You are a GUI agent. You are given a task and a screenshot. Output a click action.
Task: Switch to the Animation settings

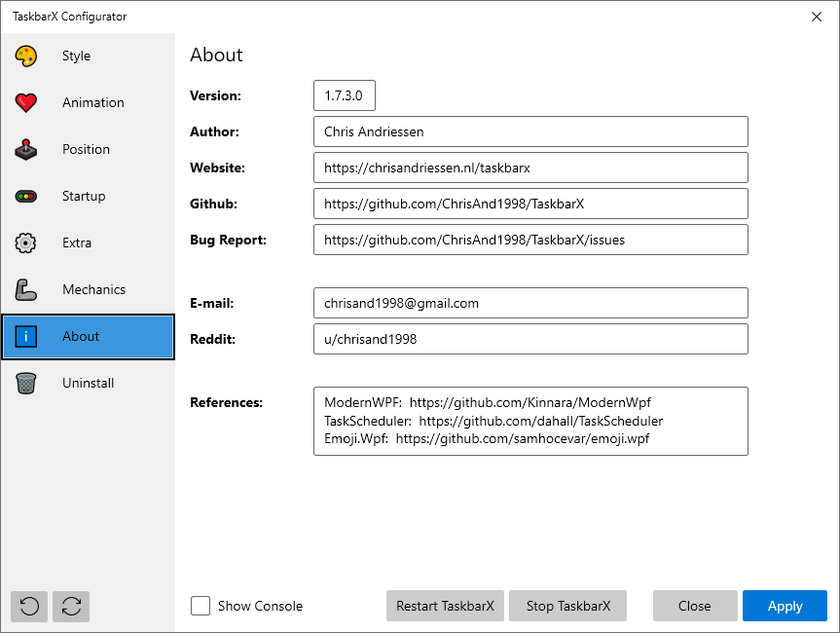click(88, 102)
